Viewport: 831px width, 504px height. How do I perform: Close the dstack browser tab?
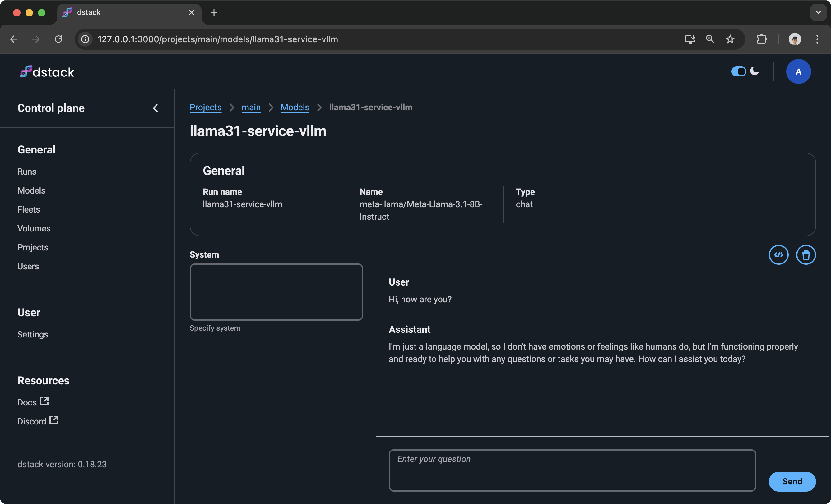[191, 12]
